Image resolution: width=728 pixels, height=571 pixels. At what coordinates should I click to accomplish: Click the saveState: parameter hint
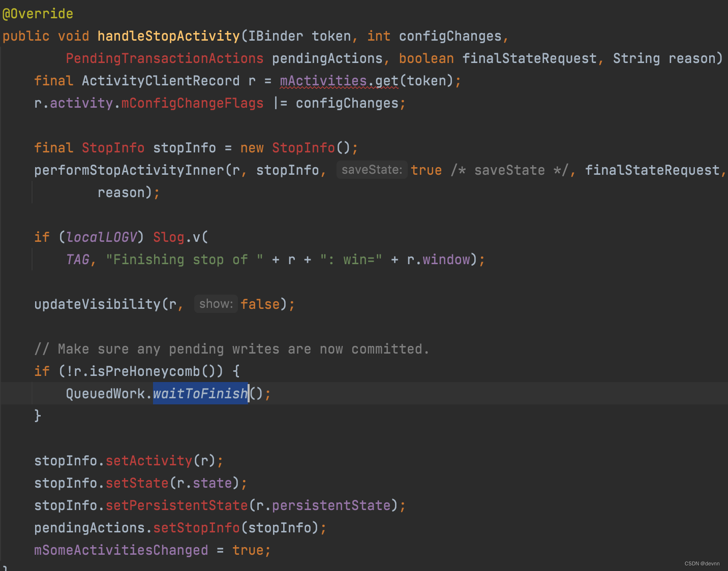point(372,170)
